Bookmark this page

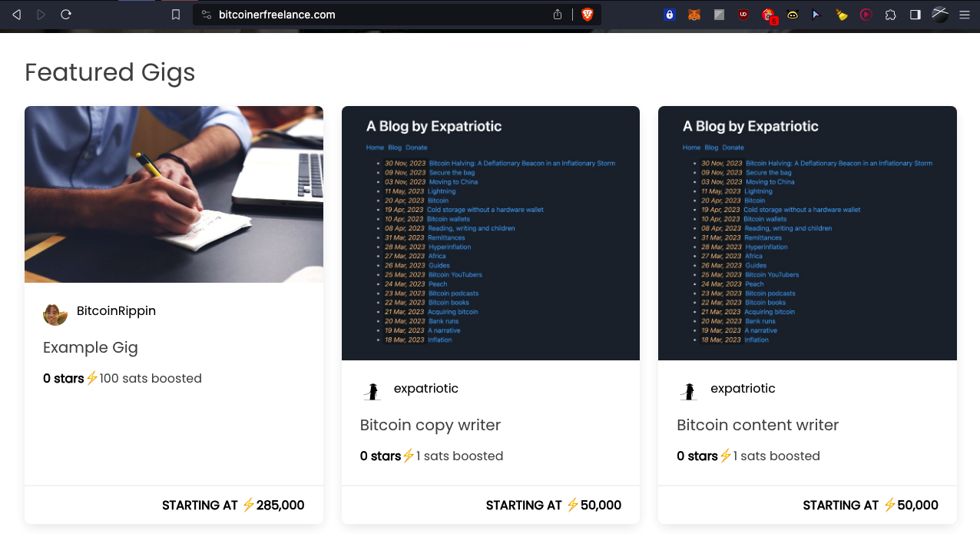coord(176,15)
